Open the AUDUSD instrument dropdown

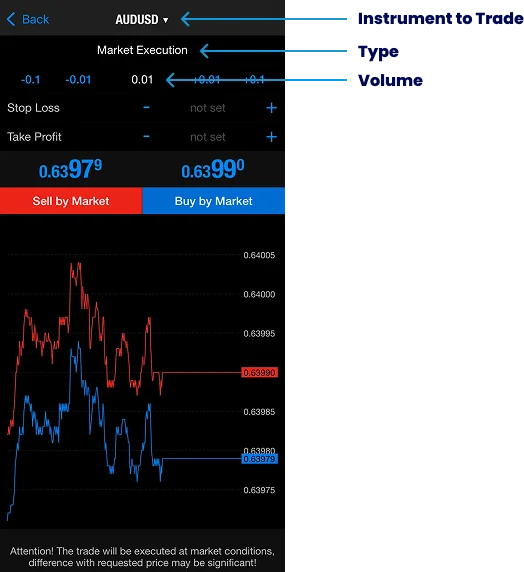coord(142,19)
